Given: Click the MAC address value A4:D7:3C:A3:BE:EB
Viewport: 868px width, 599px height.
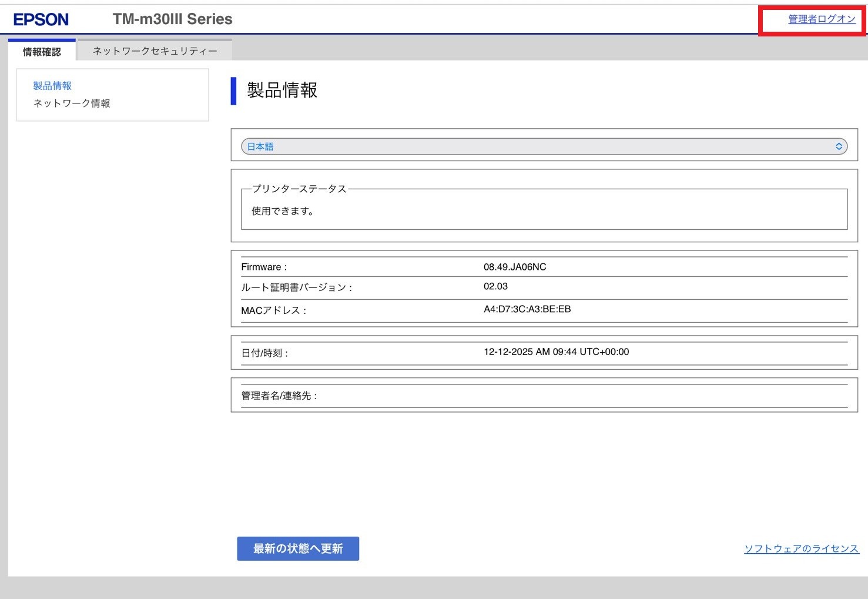Looking at the screenshot, I should tap(527, 309).
